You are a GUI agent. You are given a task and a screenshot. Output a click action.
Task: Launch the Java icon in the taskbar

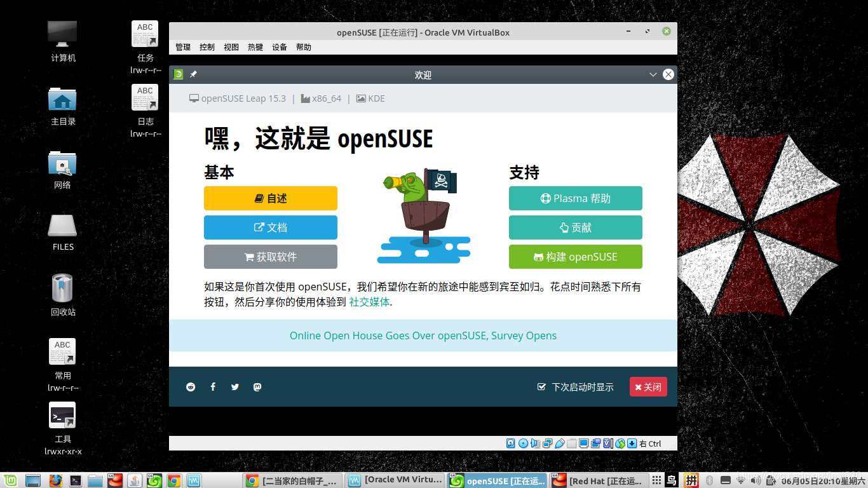(134, 481)
